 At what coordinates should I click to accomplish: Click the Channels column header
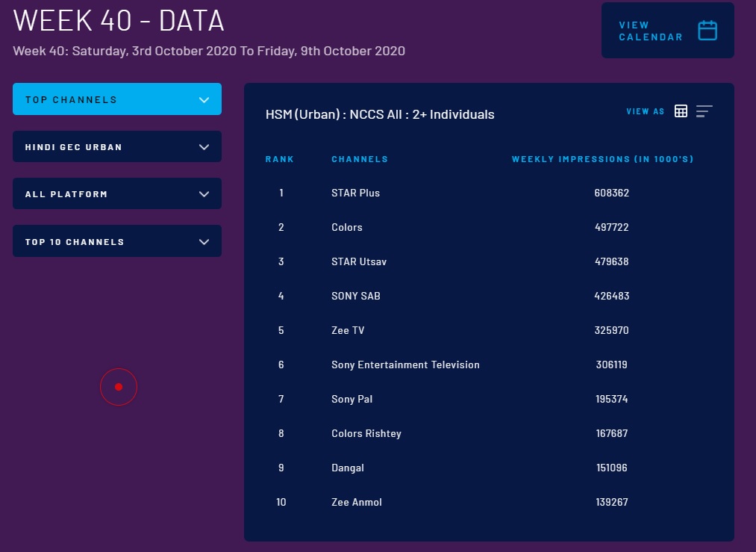point(360,159)
